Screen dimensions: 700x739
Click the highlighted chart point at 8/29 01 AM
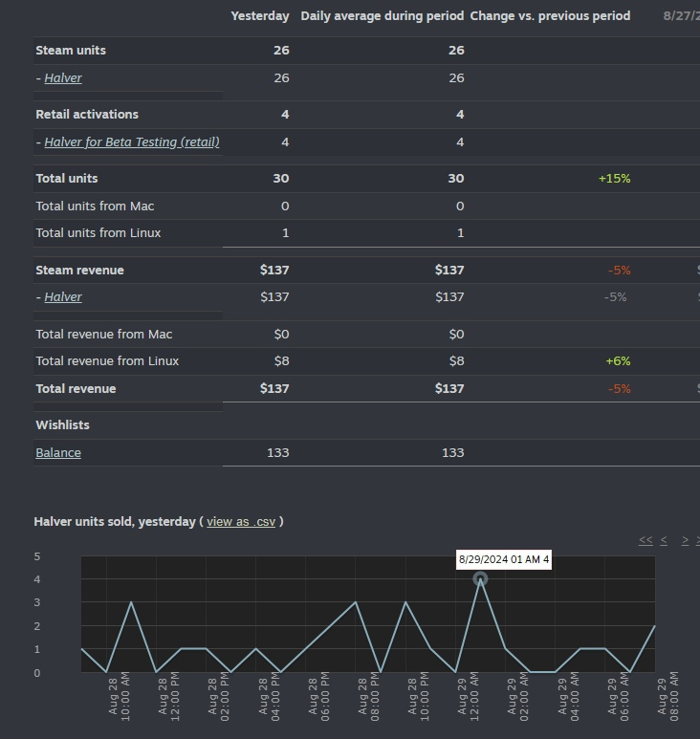(480, 578)
